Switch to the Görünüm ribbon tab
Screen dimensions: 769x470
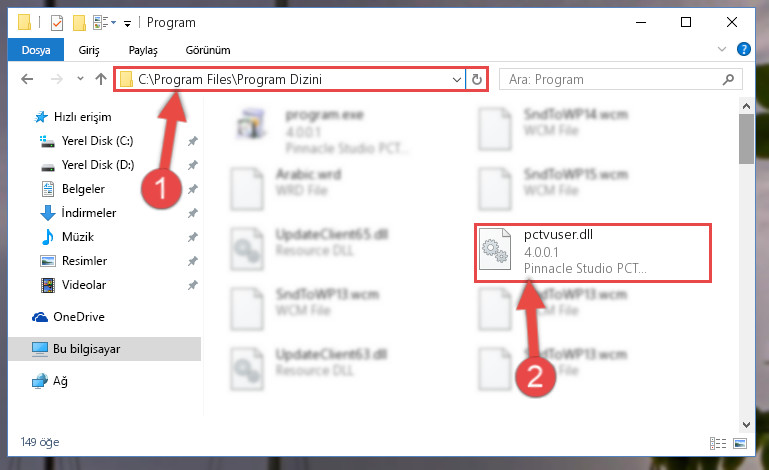point(208,50)
